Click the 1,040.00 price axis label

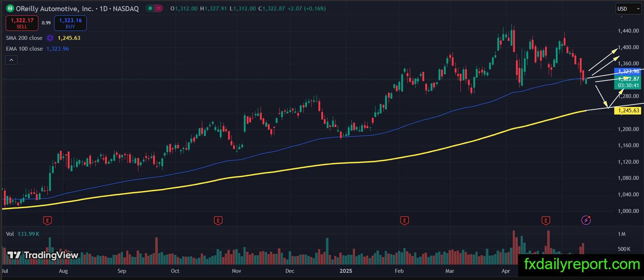tap(628, 195)
